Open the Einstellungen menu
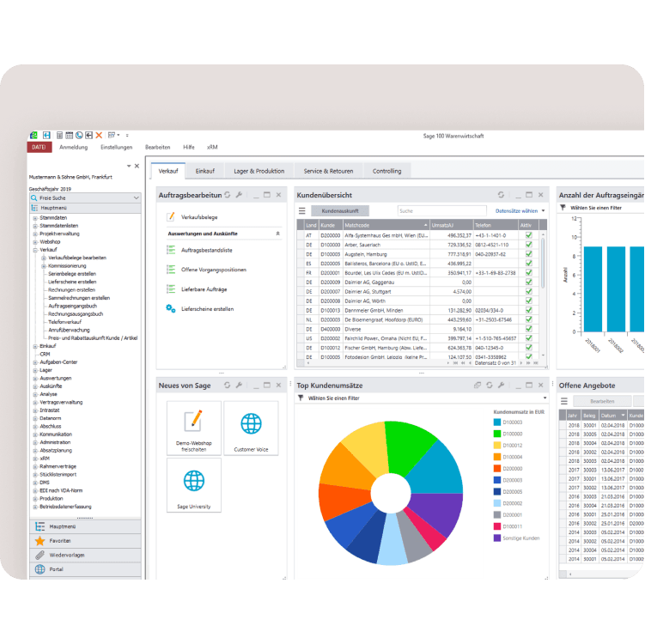The image size is (645, 644). pyautogui.click(x=116, y=147)
